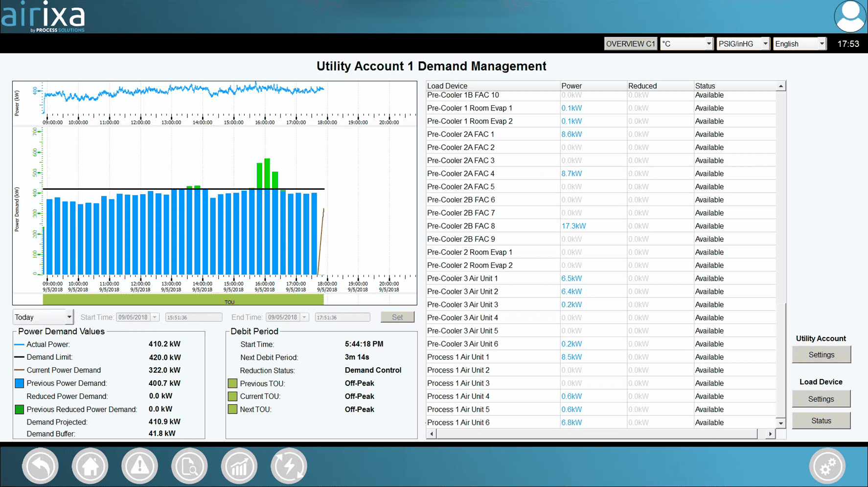
Task: Open the document search icon
Action: [x=189, y=466]
